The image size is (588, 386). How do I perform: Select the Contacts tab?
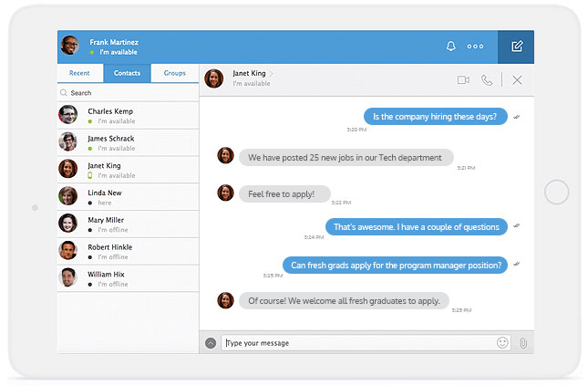[127, 73]
